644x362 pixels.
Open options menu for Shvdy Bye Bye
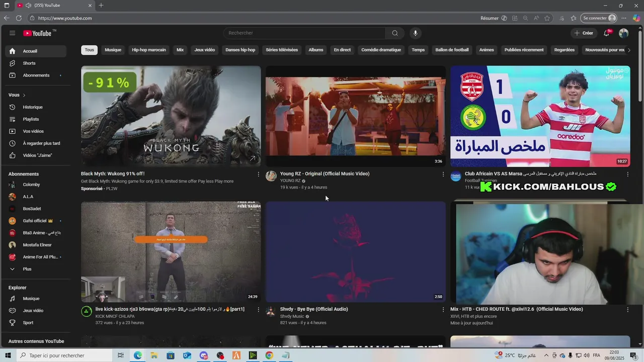pyautogui.click(x=443, y=310)
